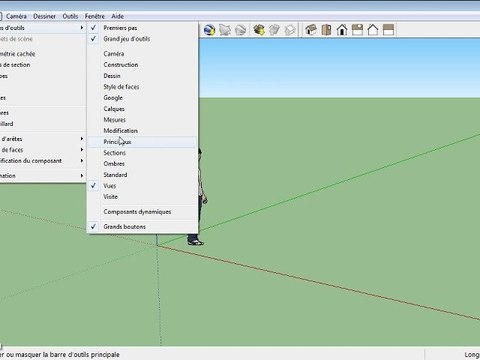This screenshot has width=480, height=360.
Task: Choose Visite in the toolbars submenu
Action: [x=142, y=197]
